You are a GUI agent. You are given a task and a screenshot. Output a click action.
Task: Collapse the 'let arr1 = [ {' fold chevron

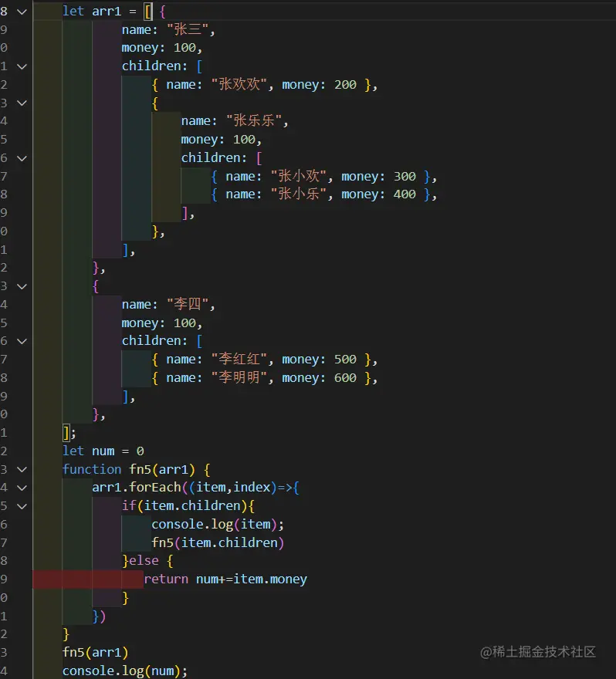22,12
